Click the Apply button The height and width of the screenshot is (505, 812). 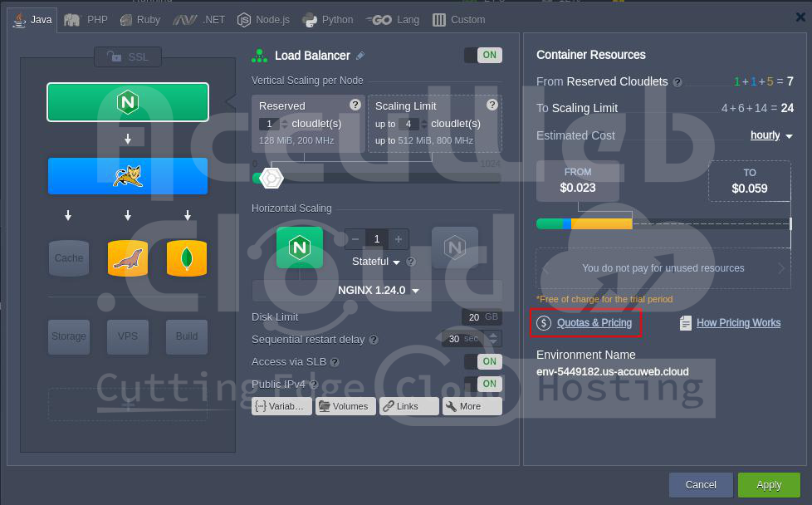tap(768, 485)
